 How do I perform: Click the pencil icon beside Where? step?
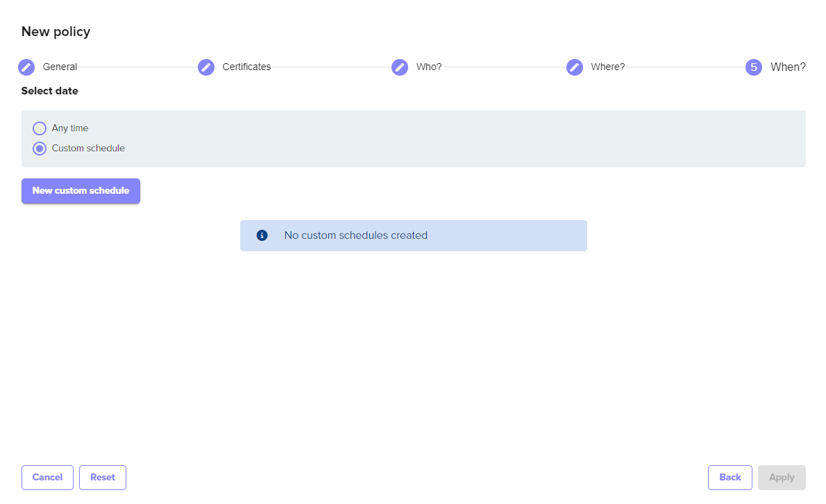tap(575, 67)
